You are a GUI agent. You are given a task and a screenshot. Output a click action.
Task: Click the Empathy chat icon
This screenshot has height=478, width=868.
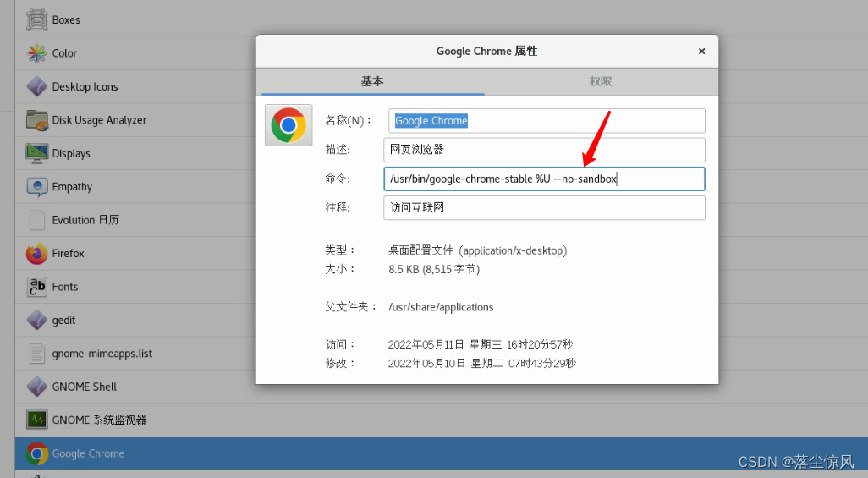click(x=36, y=187)
